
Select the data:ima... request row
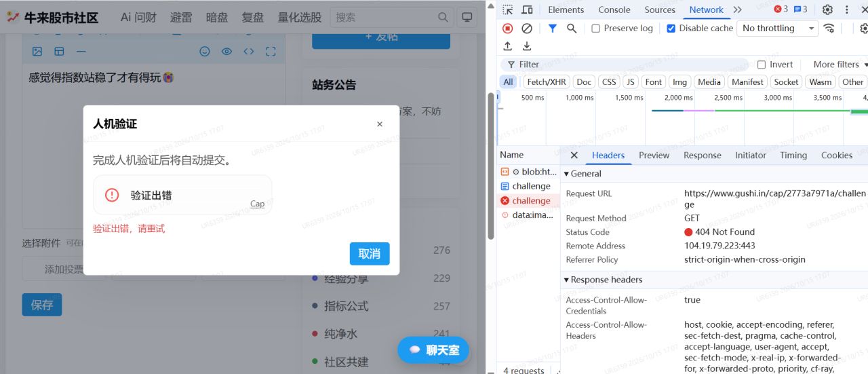coord(528,215)
